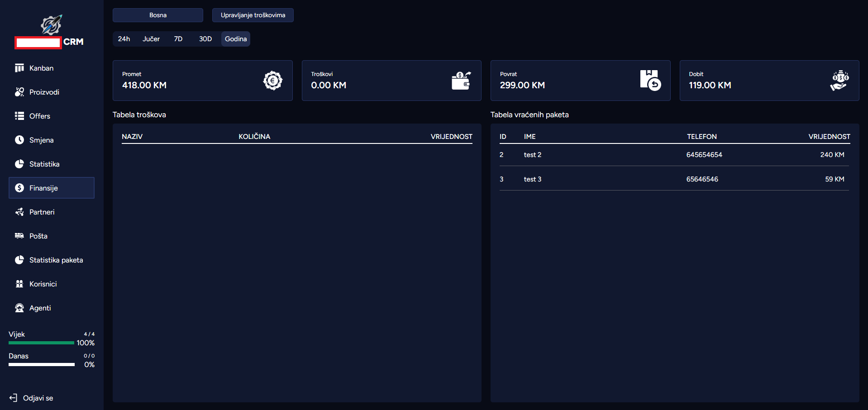868x410 pixels.
Task: Click the Dobit money hand icon
Action: tap(839, 81)
